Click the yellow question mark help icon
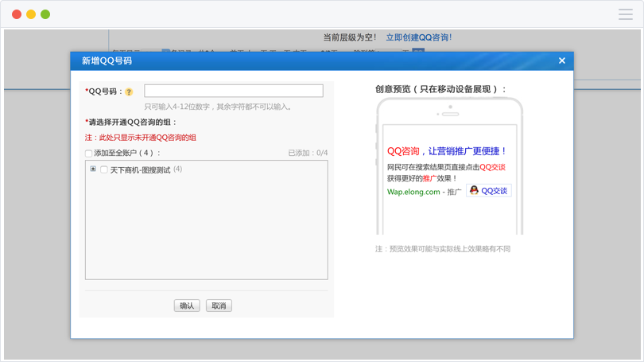 point(129,92)
